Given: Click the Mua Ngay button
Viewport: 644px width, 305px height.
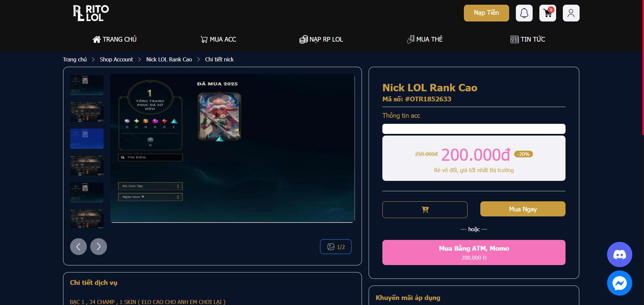Looking at the screenshot, I should tap(523, 209).
